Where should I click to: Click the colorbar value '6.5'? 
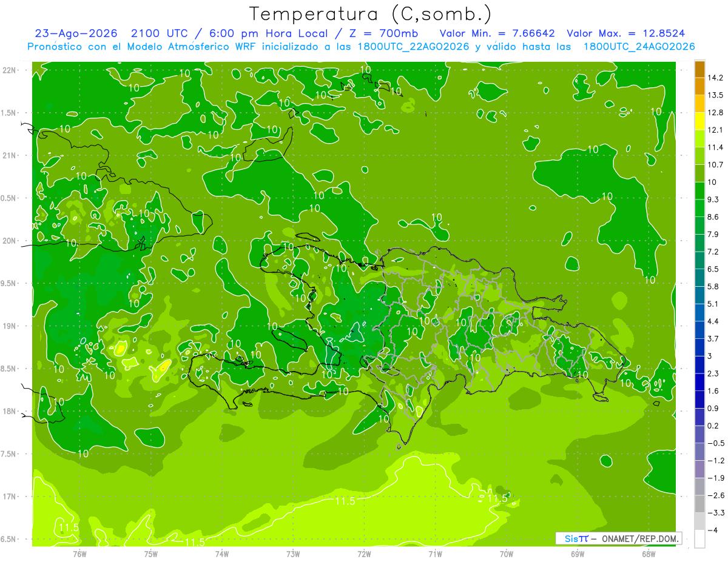click(713, 269)
